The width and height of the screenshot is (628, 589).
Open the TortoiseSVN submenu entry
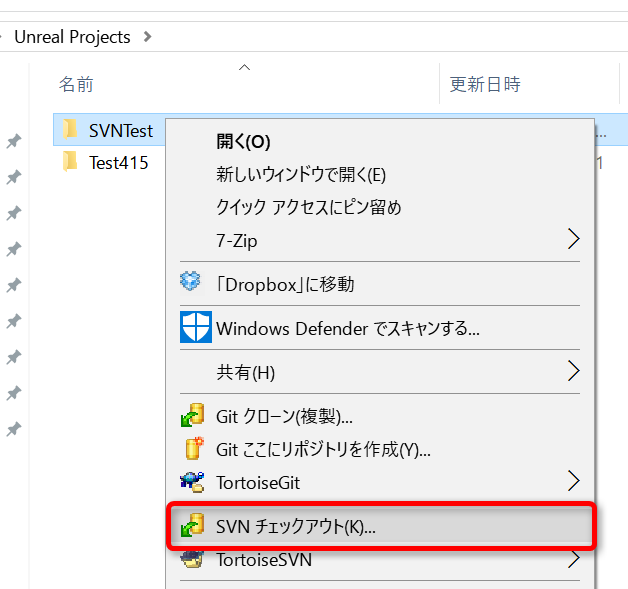[380, 560]
